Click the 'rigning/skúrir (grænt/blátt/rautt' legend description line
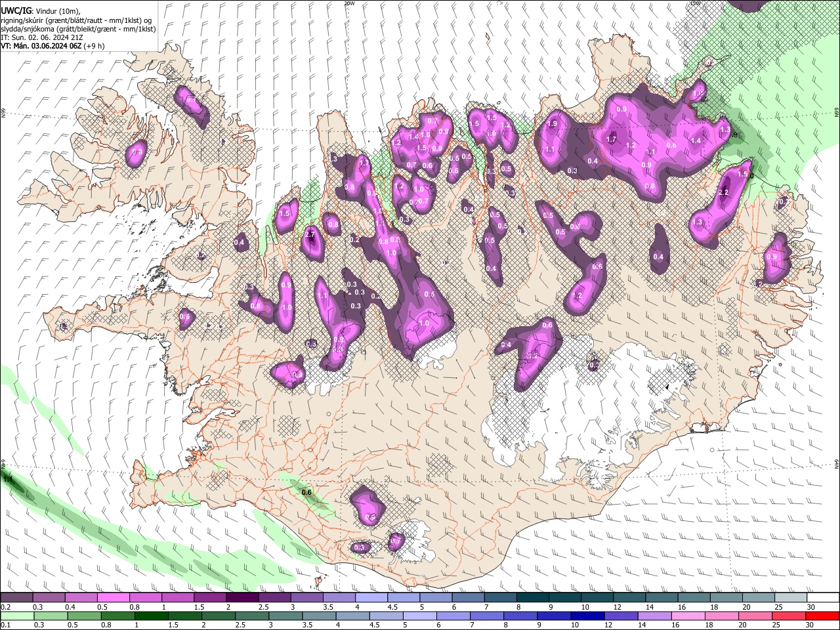840x630 pixels. click(x=76, y=20)
